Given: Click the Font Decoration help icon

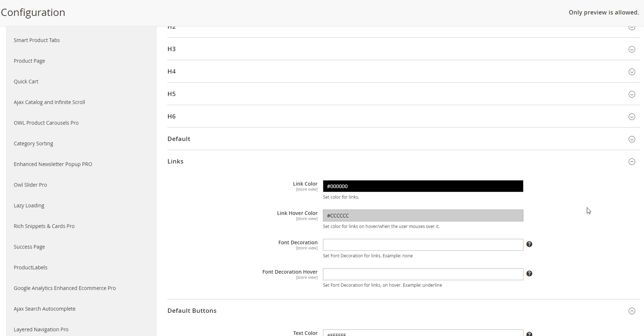Looking at the screenshot, I should tap(529, 244).
